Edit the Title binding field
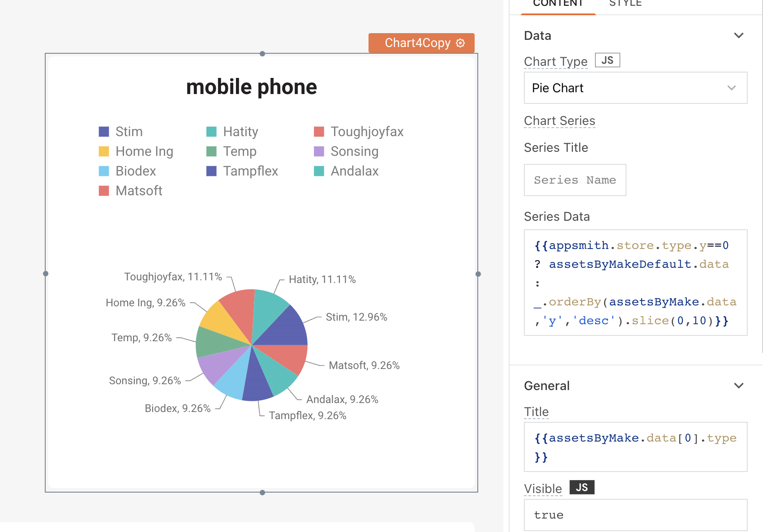The width and height of the screenshot is (763, 532). click(x=635, y=447)
